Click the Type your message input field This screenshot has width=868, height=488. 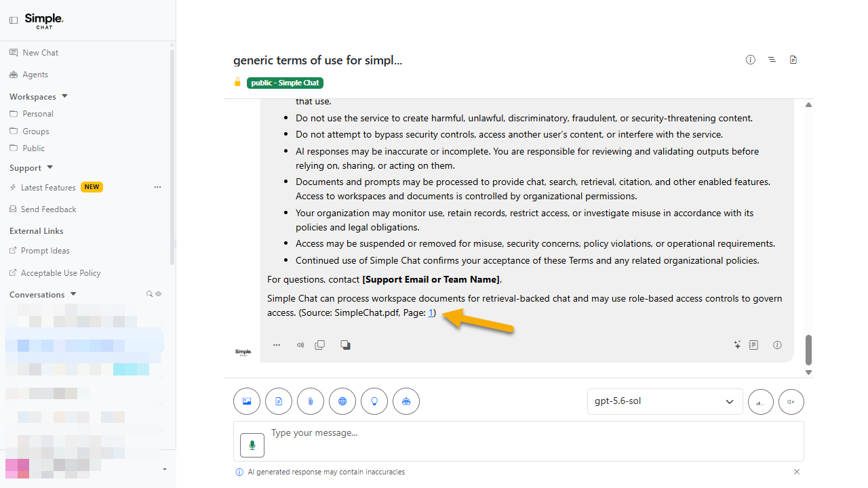click(x=519, y=441)
